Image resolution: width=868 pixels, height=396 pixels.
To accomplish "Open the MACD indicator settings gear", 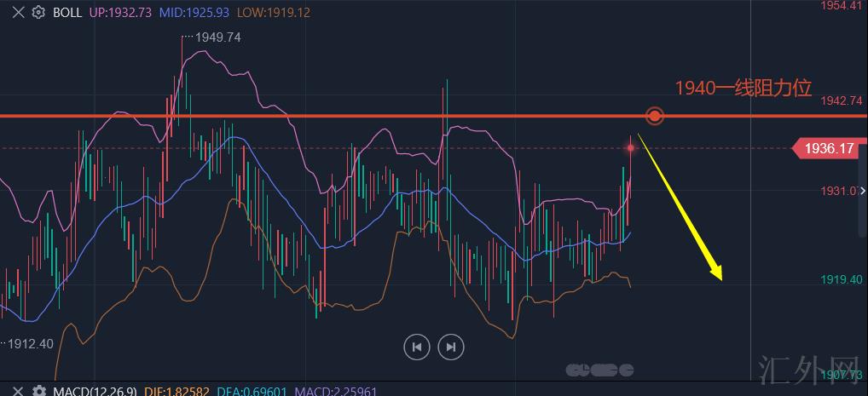I will [x=38, y=391].
